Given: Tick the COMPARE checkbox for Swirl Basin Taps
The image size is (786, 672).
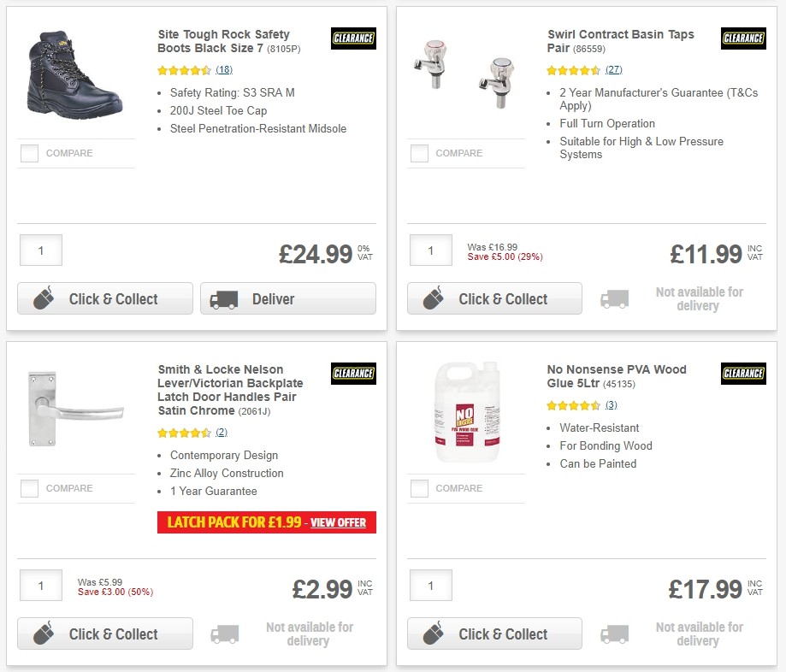Looking at the screenshot, I should tap(419, 153).
